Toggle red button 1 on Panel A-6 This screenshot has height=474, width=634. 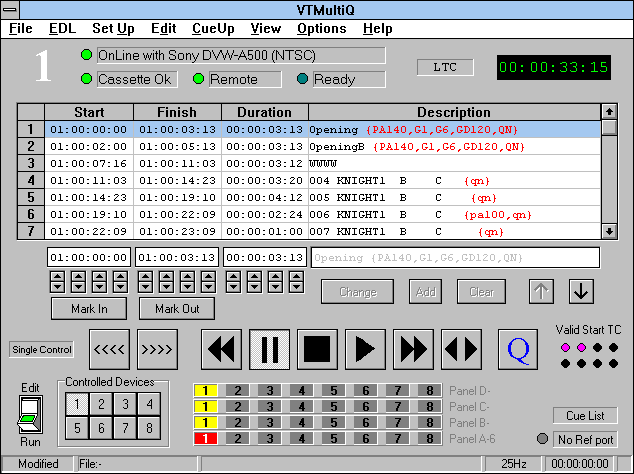pos(204,438)
